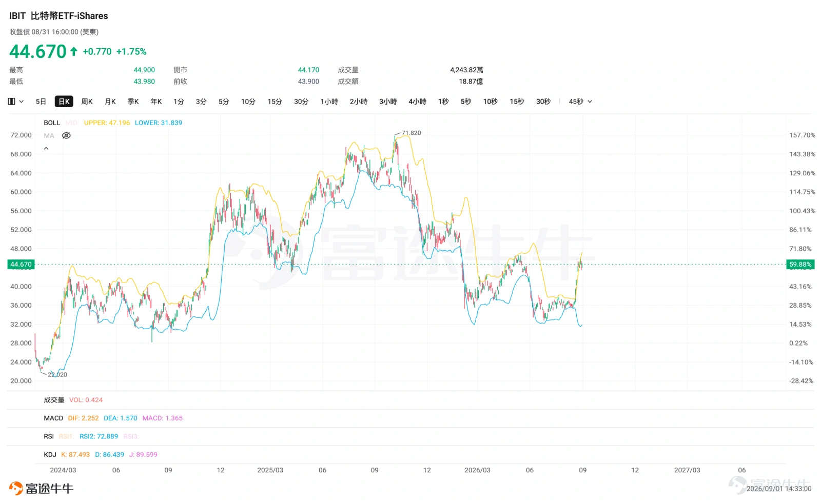Toggle the MACD DEA 1.570 line

121,418
